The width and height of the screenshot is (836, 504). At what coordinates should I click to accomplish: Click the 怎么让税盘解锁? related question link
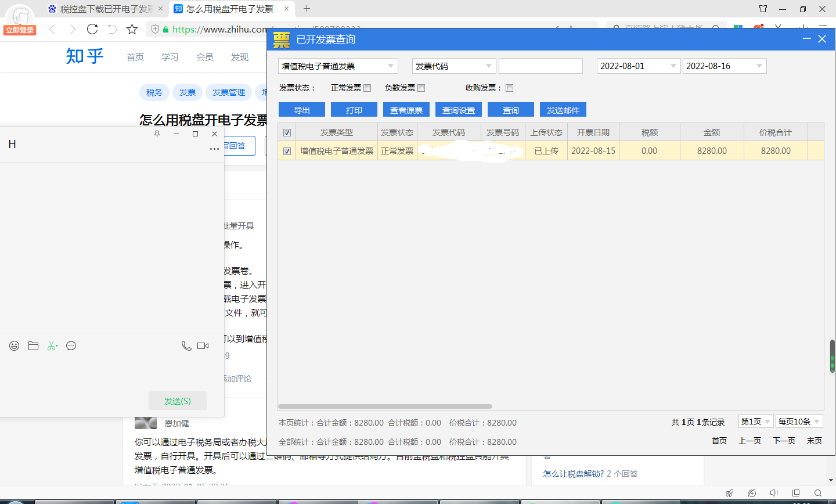(x=573, y=474)
